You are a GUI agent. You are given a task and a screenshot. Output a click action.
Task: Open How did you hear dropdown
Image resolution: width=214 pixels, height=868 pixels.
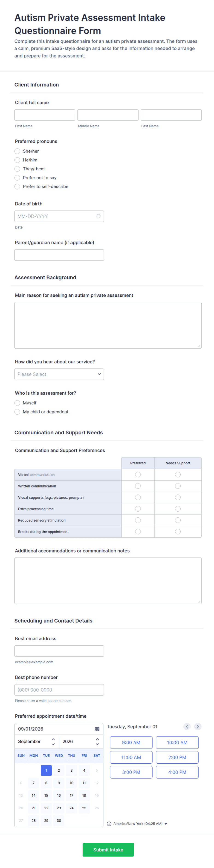(x=59, y=374)
